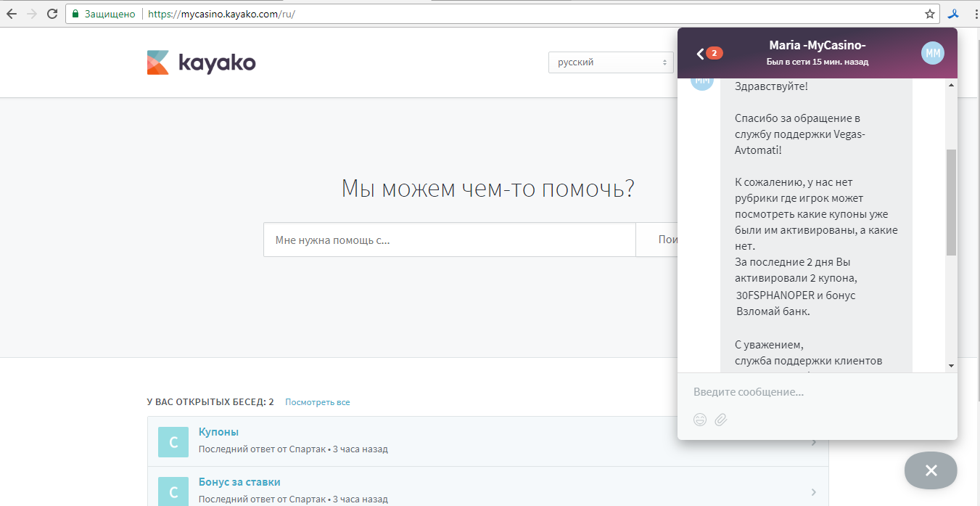The height and width of the screenshot is (506, 980).
Task: Reload the page with refresh icon
Action: (x=52, y=14)
